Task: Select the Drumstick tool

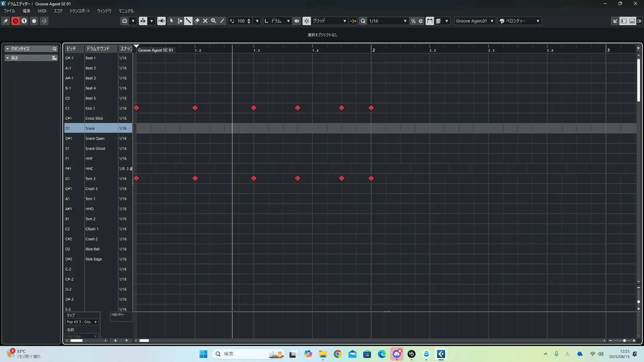Action: 188,21
